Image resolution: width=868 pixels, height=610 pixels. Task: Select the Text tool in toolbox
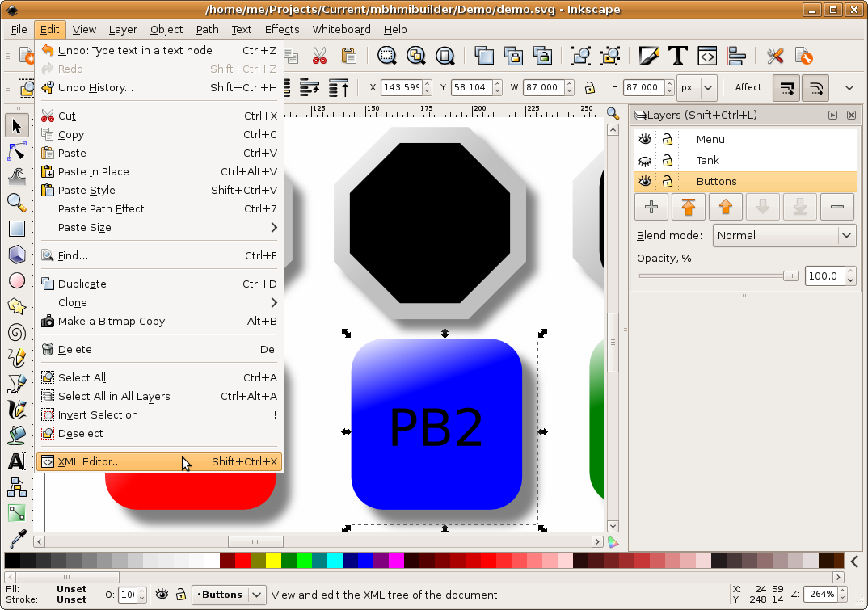pyautogui.click(x=17, y=461)
